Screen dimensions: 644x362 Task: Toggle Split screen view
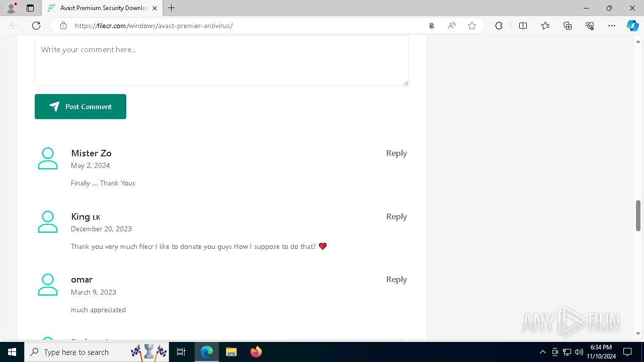tap(523, 26)
